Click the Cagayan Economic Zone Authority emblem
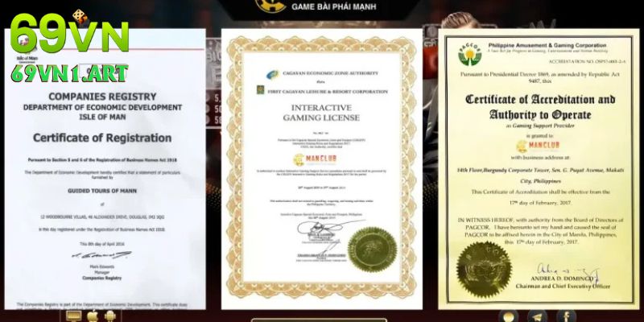644x322 pixels. [272, 74]
